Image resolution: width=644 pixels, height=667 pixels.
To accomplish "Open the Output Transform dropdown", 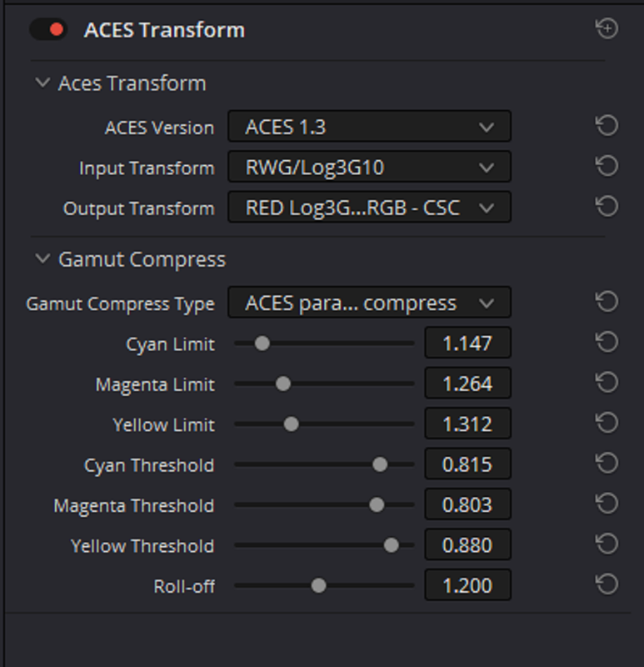I will pos(369,207).
